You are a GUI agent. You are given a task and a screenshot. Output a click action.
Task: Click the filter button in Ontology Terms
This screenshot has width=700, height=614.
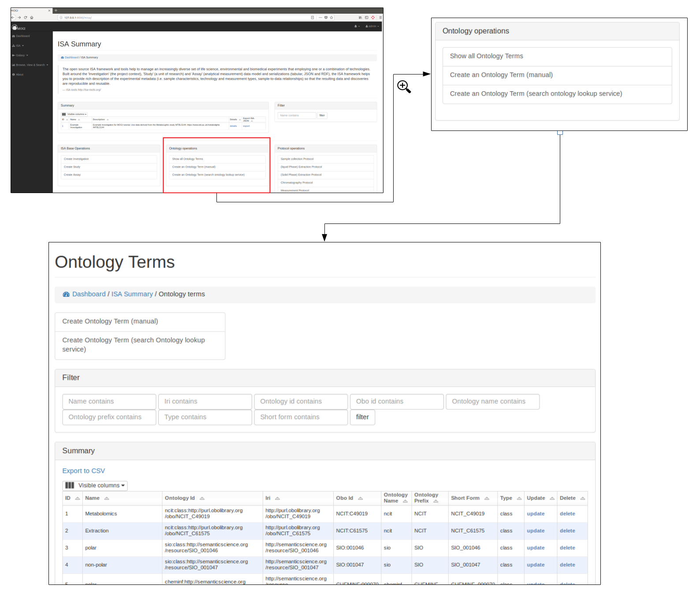coord(362,417)
